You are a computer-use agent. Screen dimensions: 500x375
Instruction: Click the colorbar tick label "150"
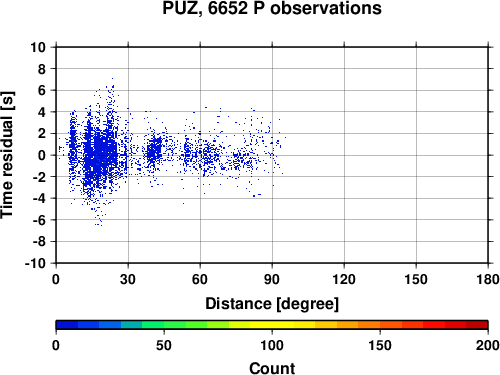point(380,345)
